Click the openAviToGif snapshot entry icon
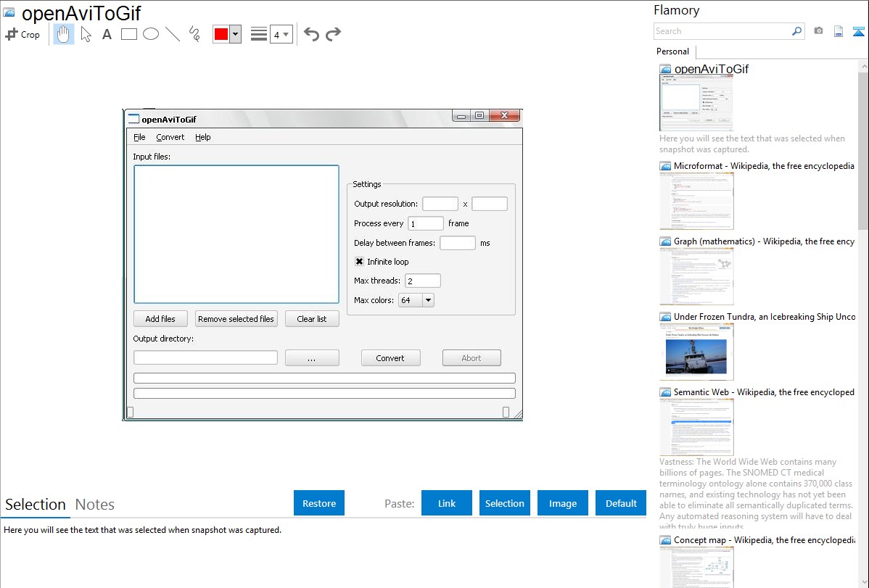Screen dimensions: 869x588 point(666,70)
